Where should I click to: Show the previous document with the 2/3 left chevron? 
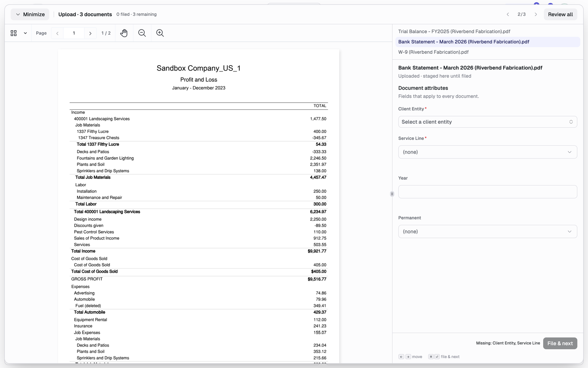(x=508, y=14)
